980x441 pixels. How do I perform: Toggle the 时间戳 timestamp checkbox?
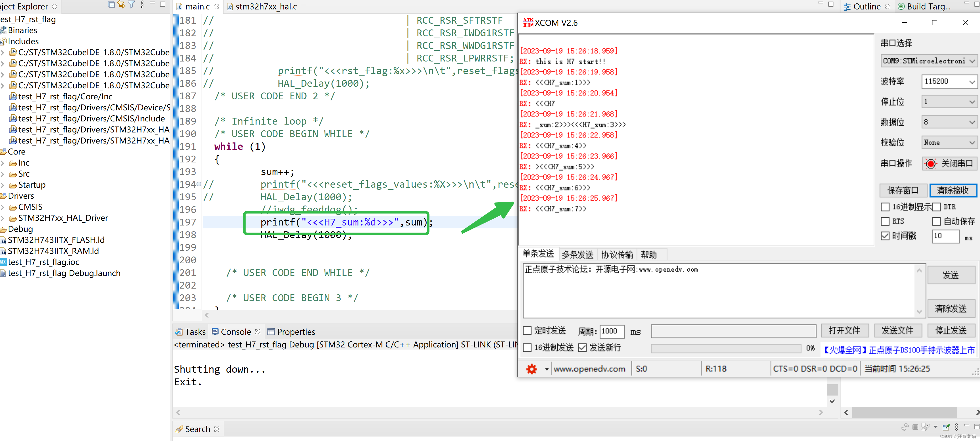(x=885, y=236)
